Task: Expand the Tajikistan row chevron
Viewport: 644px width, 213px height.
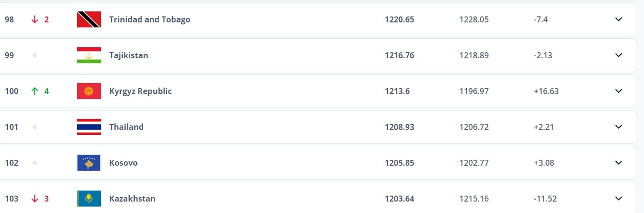Action: click(x=619, y=55)
